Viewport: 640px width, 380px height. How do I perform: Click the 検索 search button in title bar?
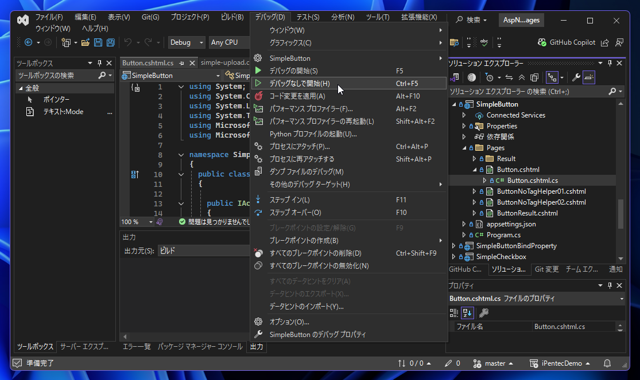tap(471, 20)
